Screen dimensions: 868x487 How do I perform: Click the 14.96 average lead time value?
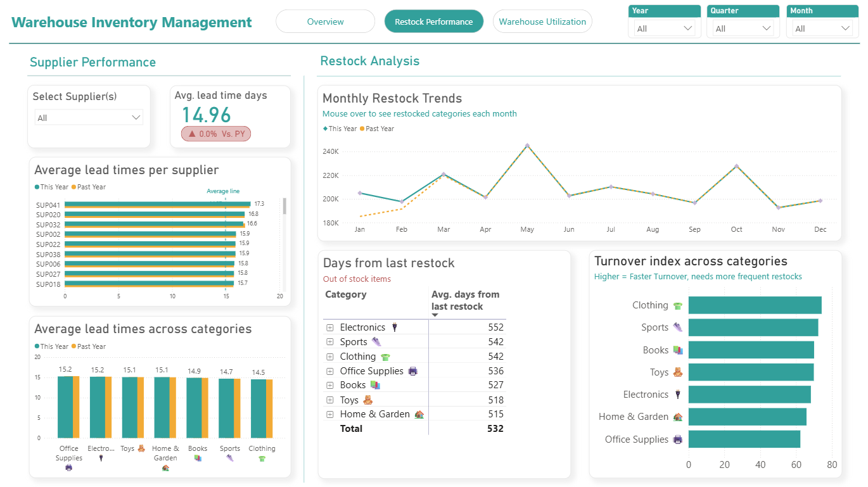(x=207, y=115)
